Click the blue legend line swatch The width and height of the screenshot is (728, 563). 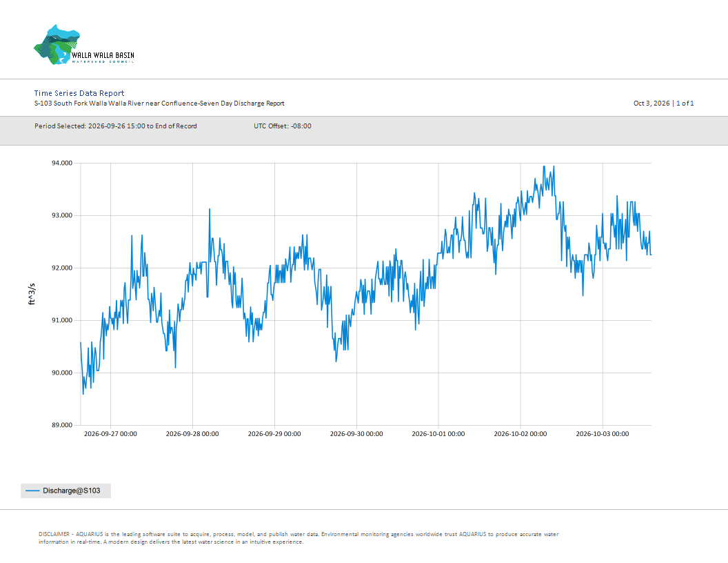pyautogui.click(x=32, y=491)
